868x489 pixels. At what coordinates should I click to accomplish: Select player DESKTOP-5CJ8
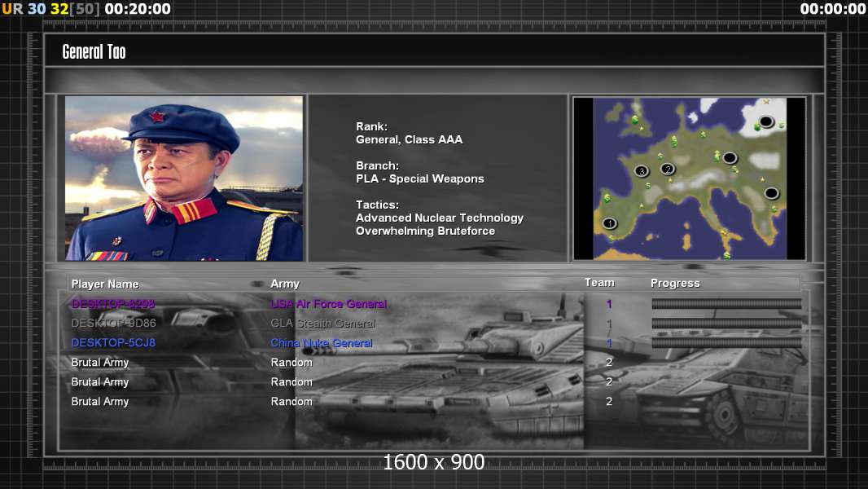[113, 343]
